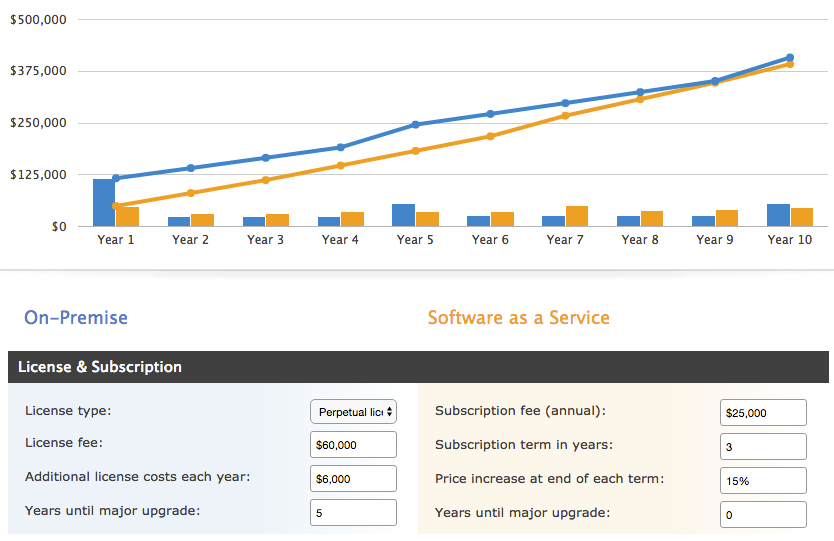Click the On-Premise column heading
Image resolution: width=834 pixels, height=541 pixels.
76,318
